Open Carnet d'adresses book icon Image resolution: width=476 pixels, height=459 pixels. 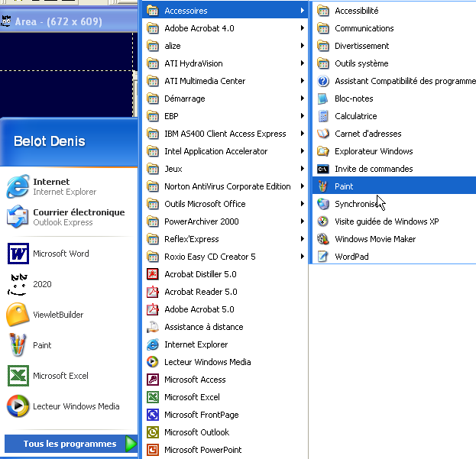coord(322,134)
